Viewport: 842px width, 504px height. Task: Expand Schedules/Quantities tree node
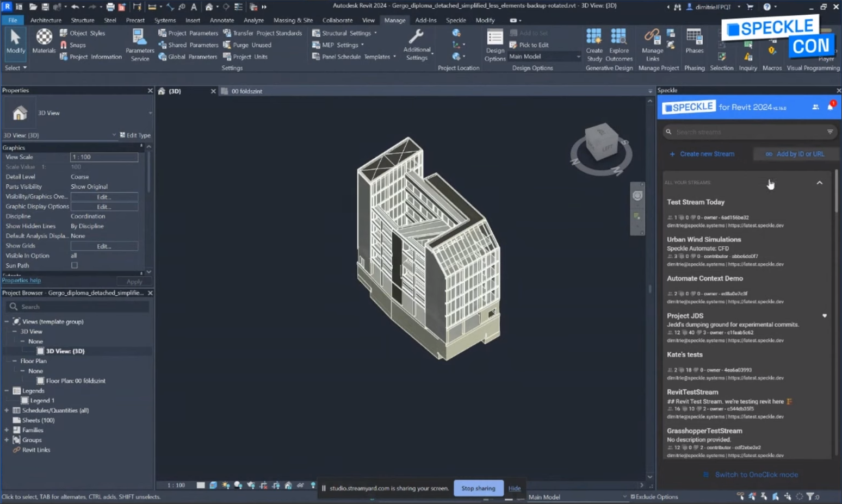[x=7, y=410]
